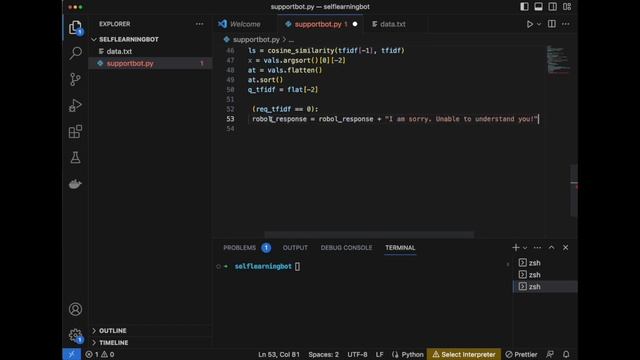This screenshot has width=640, height=360.
Task: Customize layout from title bar
Action: tap(567, 7)
